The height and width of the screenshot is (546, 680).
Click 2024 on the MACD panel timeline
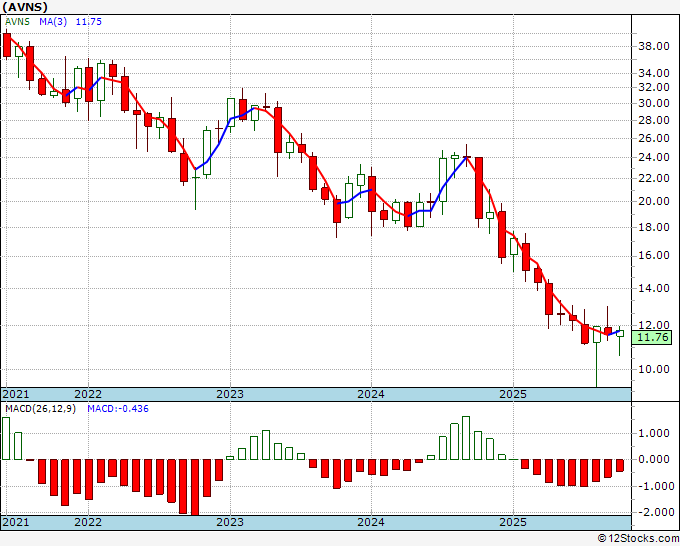371,522
